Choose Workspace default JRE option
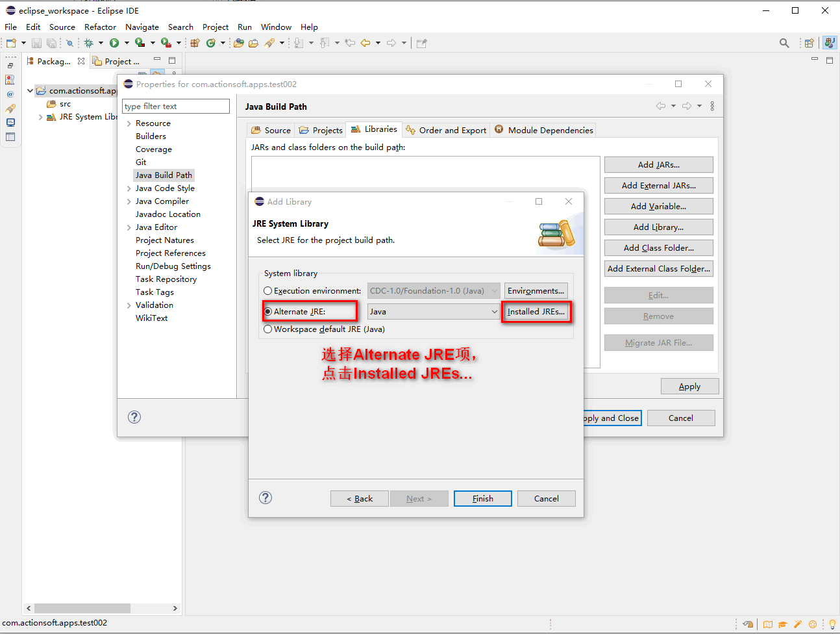840x634 pixels. (267, 329)
